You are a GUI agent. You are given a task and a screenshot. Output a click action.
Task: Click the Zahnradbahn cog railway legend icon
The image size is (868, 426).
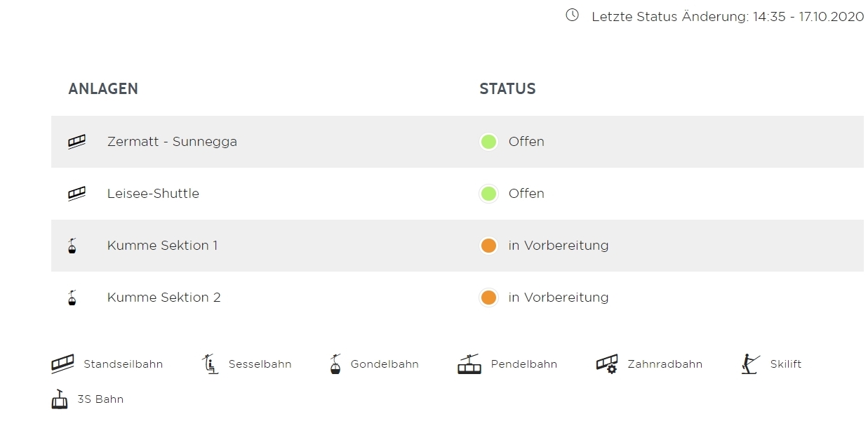[607, 364]
